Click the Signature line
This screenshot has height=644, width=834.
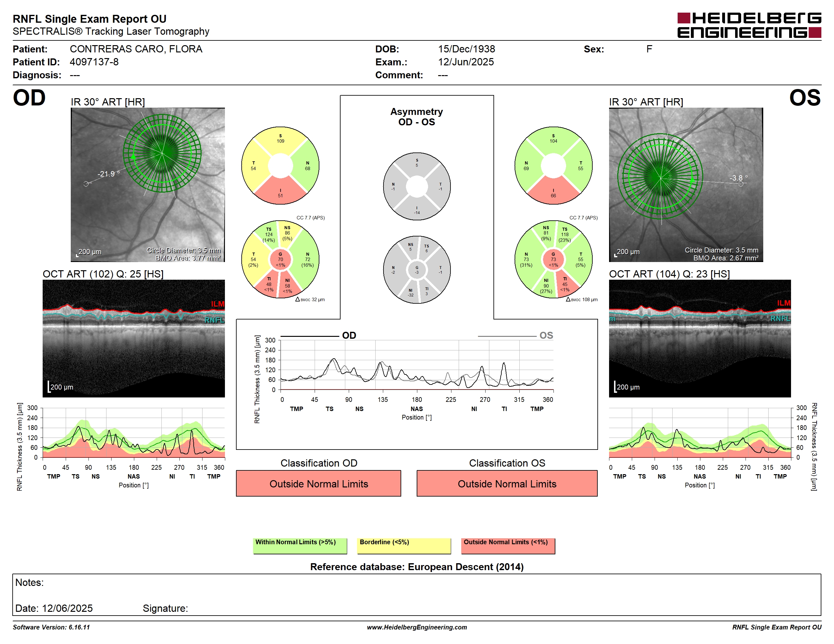[165, 608]
